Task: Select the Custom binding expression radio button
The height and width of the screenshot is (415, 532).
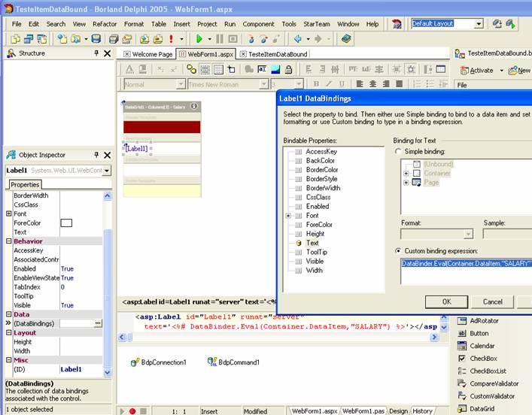Action: [x=398, y=251]
